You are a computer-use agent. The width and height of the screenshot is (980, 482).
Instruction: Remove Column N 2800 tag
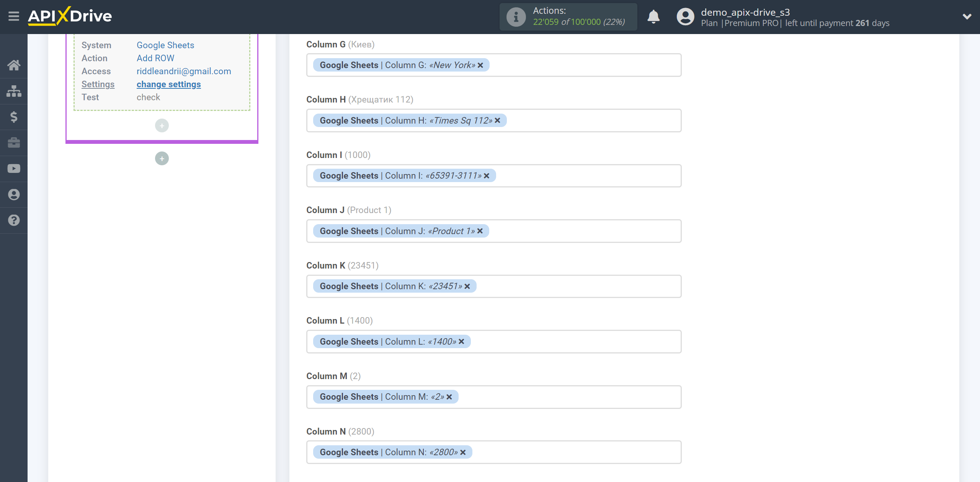[x=463, y=452]
